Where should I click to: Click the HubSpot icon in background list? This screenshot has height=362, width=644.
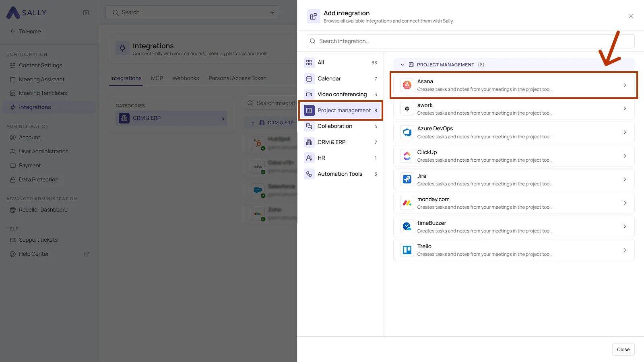pyautogui.click(x=258, y=143)
